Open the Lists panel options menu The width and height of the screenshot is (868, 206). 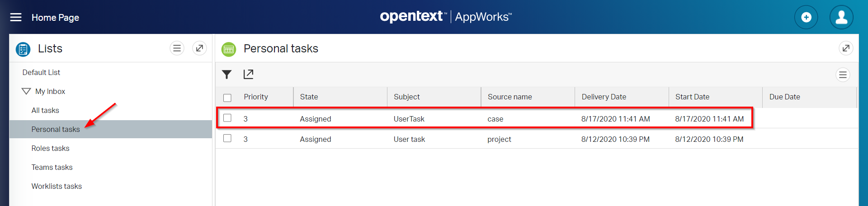[x=177, y=48]
